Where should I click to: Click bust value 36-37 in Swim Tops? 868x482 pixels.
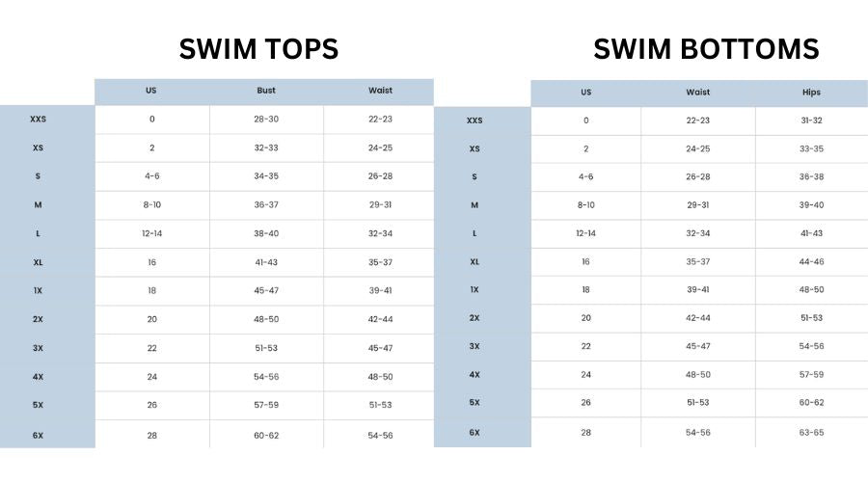point(266,204)
